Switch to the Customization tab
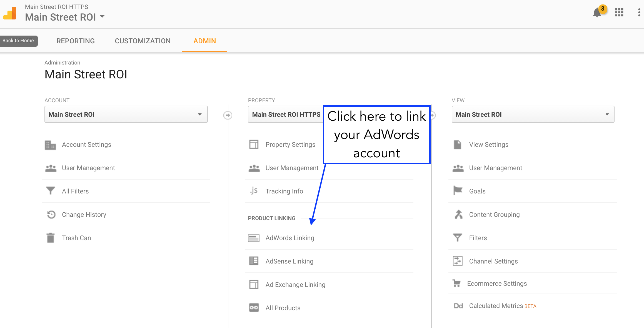This screenshot has width=644, height=328. pos(143,41)
